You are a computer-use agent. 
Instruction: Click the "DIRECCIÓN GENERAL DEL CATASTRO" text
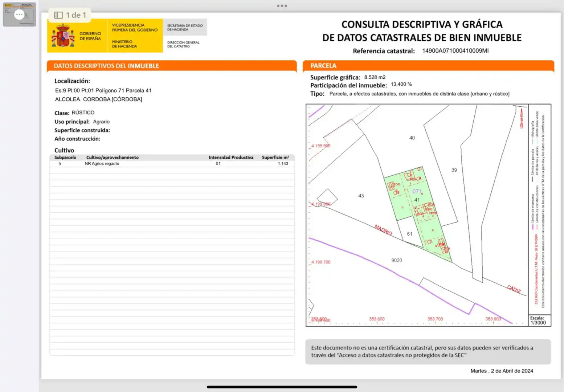183,44
